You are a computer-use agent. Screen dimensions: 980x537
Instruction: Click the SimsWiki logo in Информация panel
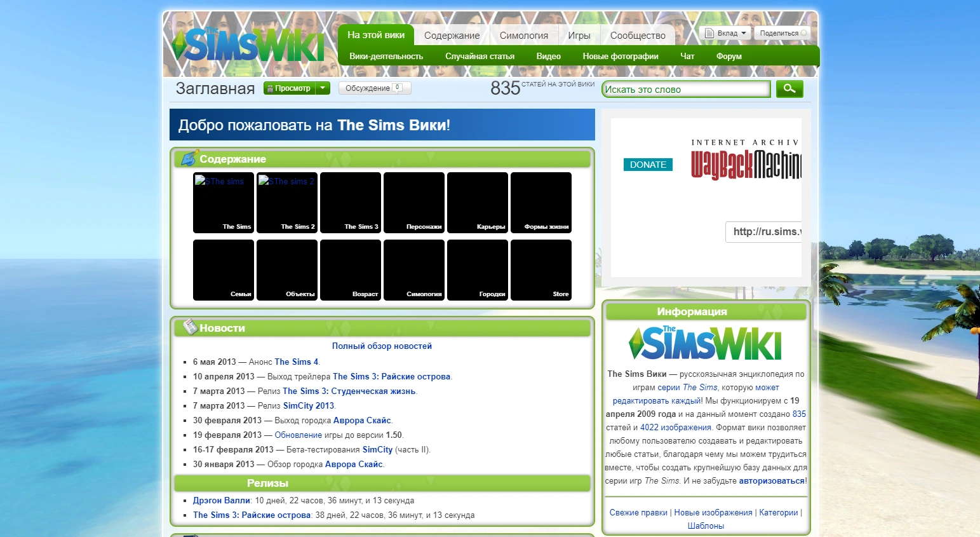[x=705, y=343]
